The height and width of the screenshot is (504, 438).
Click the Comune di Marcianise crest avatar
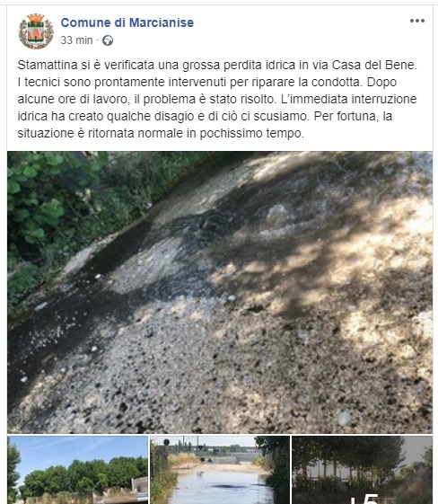pyautogui.click(x=36, y=31)
